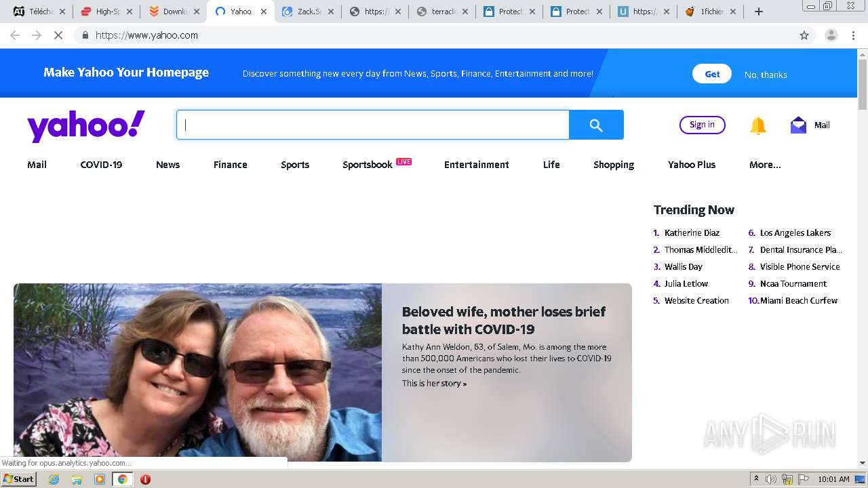Go back to previous page
868x488 pixels.
[x=15, y=35]
